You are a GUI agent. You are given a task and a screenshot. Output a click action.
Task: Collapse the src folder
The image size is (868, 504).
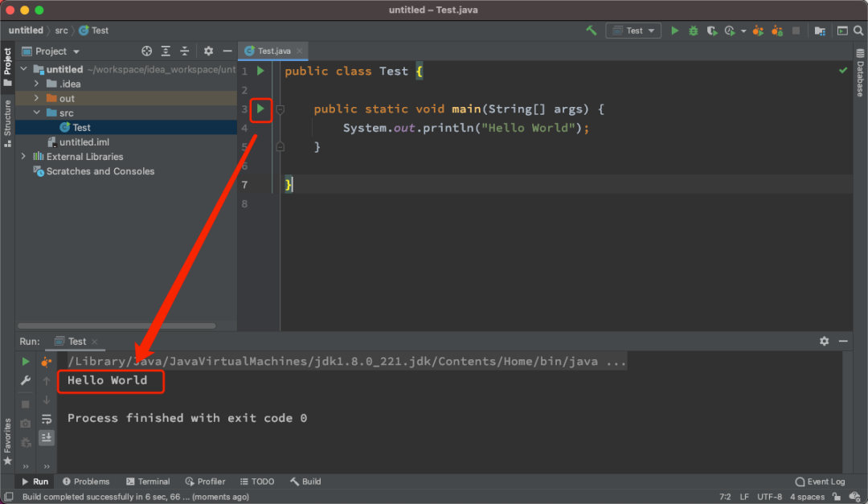point(36,113)
